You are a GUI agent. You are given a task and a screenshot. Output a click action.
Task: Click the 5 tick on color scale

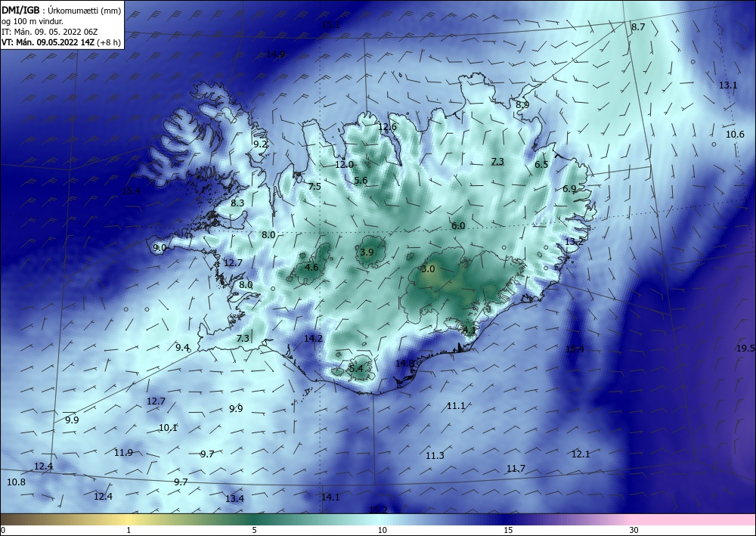[254, 531]
